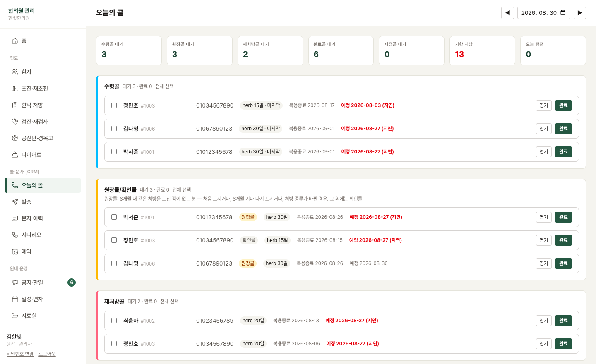Click 연기 for 김나영 원장콜 row
This screenshot has height=364, width=596.
(x=544, y=263)
